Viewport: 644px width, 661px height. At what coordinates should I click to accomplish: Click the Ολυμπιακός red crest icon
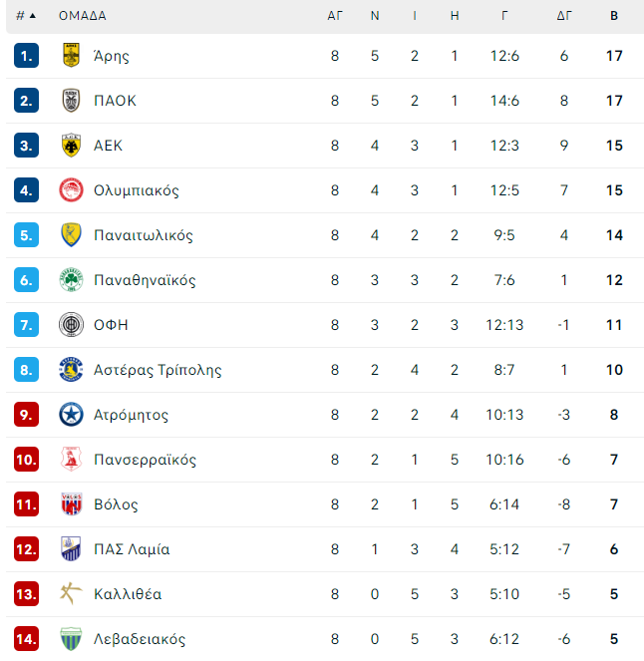(x=71, y=190)
